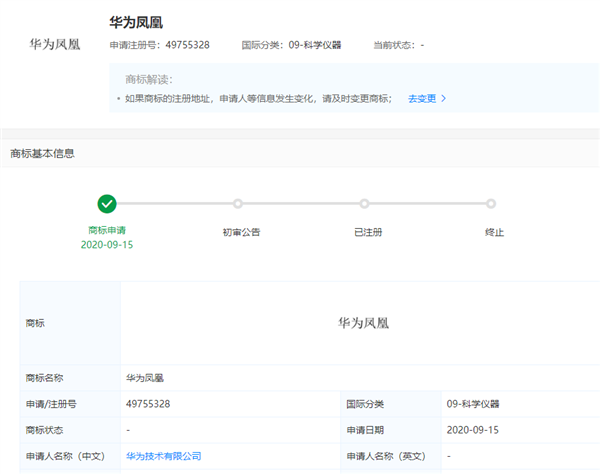The width and height of the screenshot is (600, 474).
Task: Click the 终止 step label
Action: (x=494, y=232)
